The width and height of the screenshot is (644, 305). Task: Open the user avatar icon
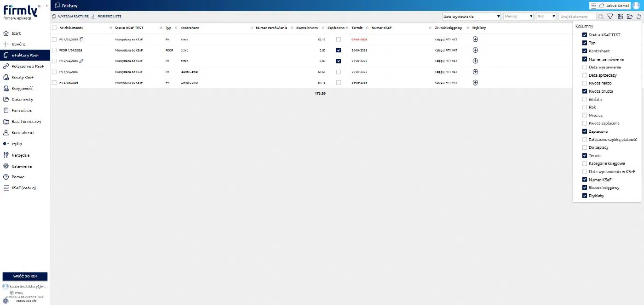tap(636, 6)
